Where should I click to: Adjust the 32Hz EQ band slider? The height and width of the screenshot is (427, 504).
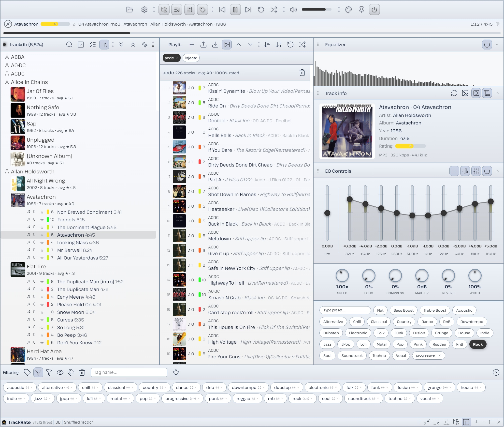[x=350, y=213]
